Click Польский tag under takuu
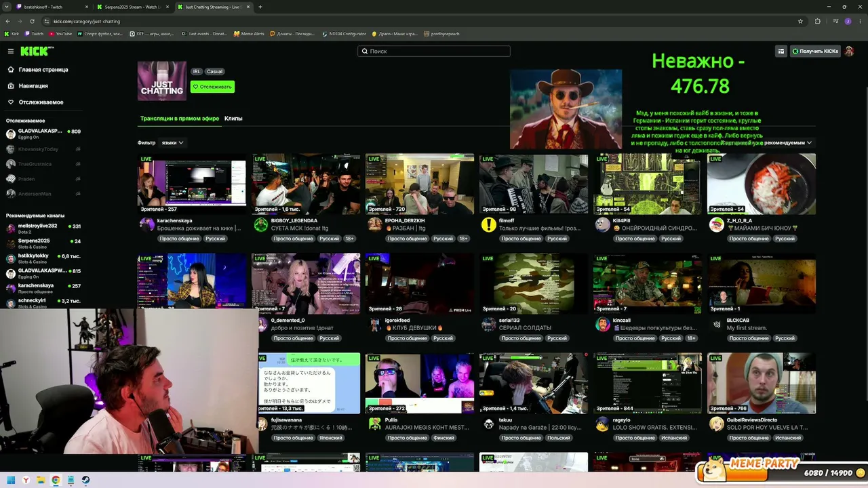Image resolution: width=868 pixels, height=488 pixels. pos(559,438)
